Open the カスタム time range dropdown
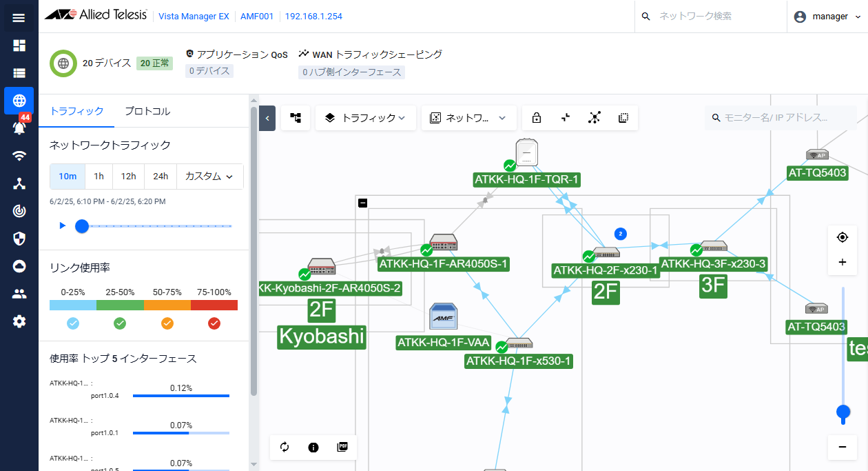868x471 pixels. [209, 177]
